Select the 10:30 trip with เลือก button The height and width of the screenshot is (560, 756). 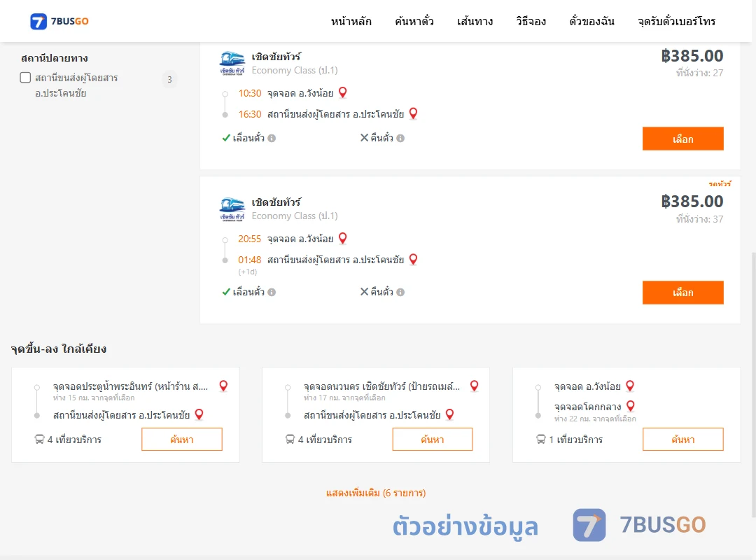tap(682, 139)
